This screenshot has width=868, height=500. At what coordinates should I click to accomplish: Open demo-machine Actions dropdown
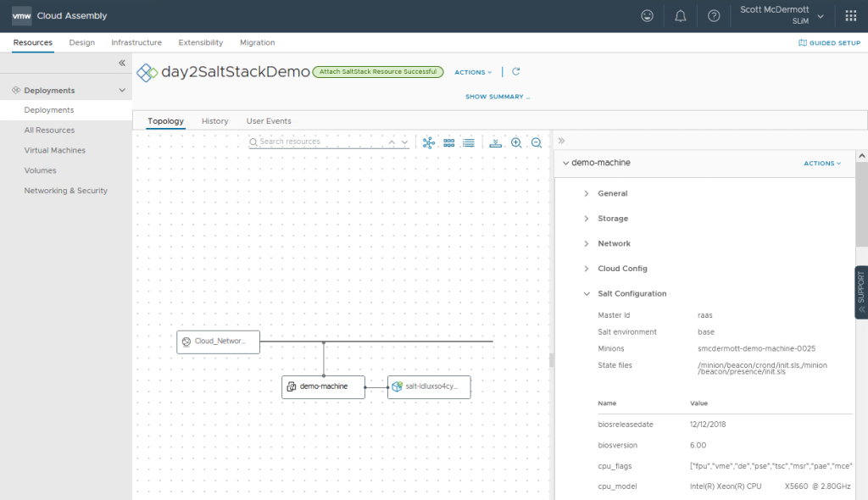[822, 164]
